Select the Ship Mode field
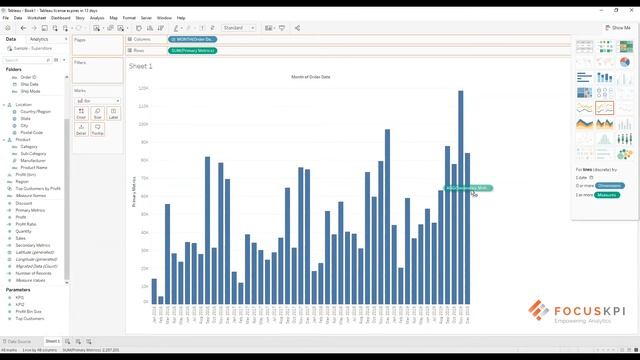 point(30,91)
